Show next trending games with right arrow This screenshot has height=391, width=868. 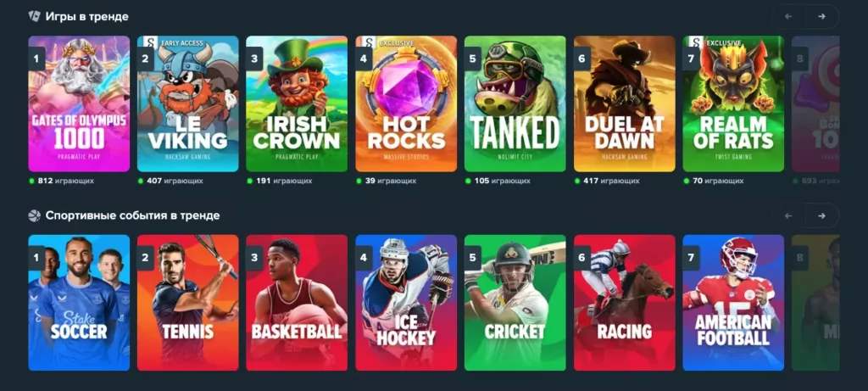pos(822,17)
